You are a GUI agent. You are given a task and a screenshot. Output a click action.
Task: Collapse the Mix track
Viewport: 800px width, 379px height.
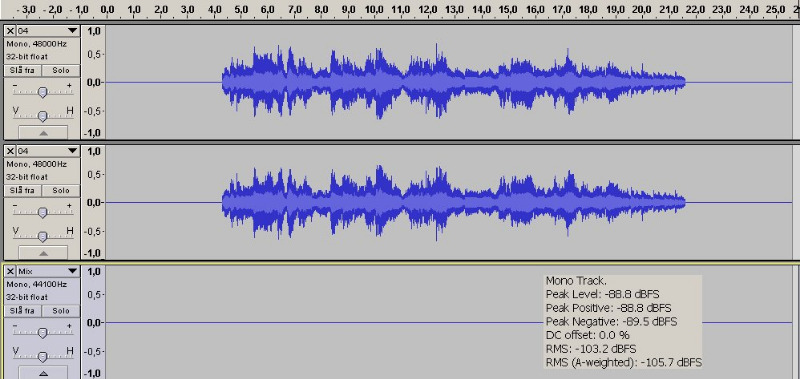pyautogui.click(x=43, y=373)
